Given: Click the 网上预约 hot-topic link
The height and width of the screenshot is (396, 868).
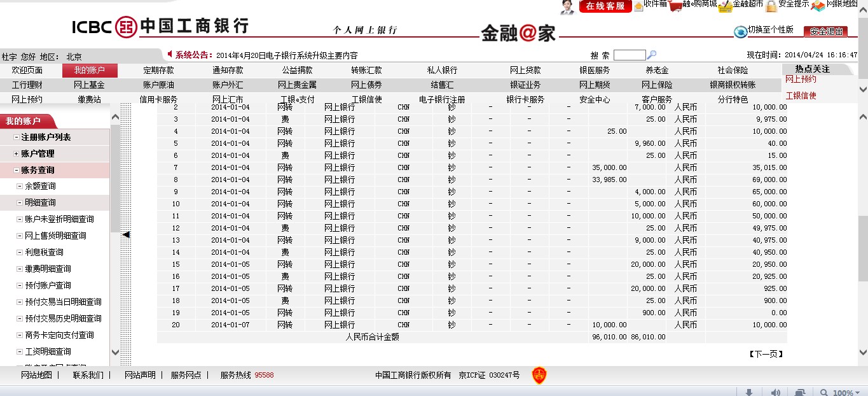Looking at the screenshot, I should point(801,80).
